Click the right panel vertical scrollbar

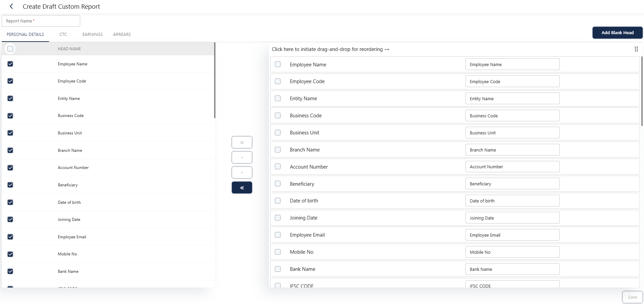[x=642, y=91]
